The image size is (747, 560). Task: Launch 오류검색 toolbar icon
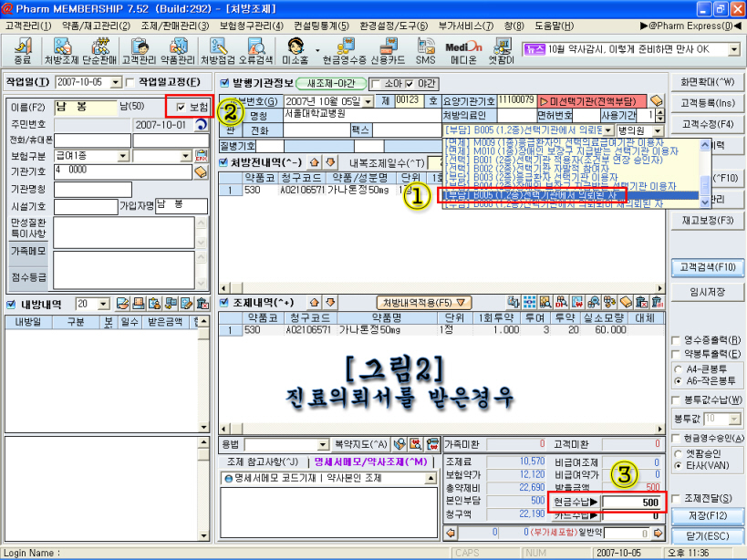tap(255, 49)
